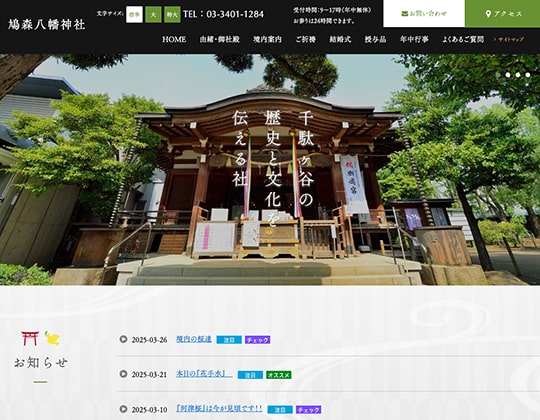Open the 由緒・御社殿 menu

(219, 39)
